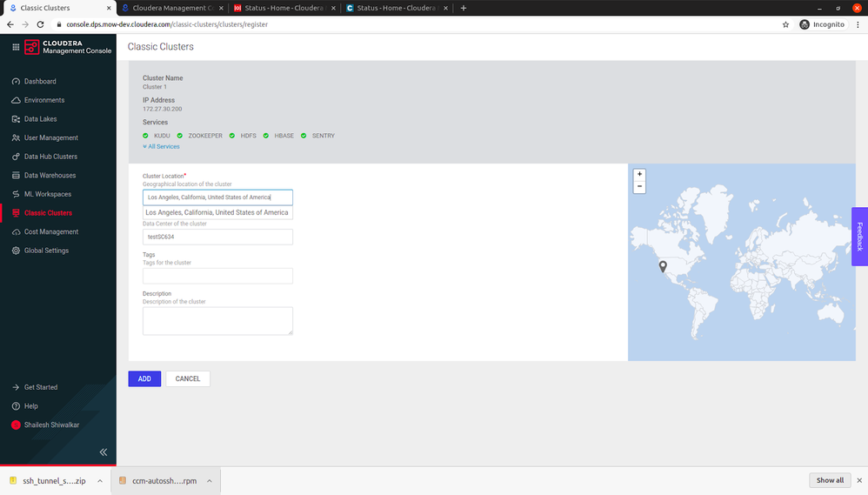Open ccm-autossh rpm download options arrow
This screenshot has height=495, width=868.
(210, 481)
